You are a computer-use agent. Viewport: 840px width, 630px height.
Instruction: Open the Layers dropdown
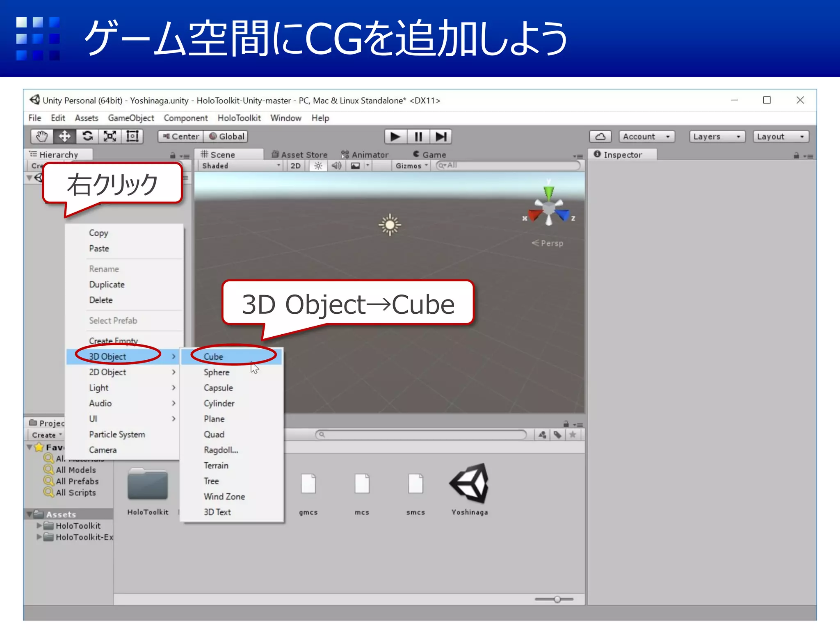click(717, 137)
